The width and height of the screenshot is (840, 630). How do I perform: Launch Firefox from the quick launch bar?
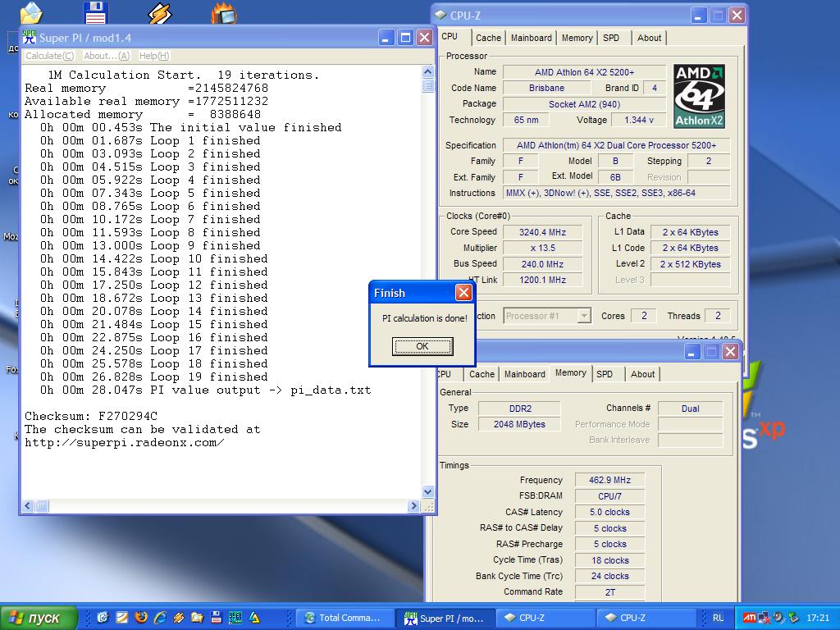click(141, 617)
